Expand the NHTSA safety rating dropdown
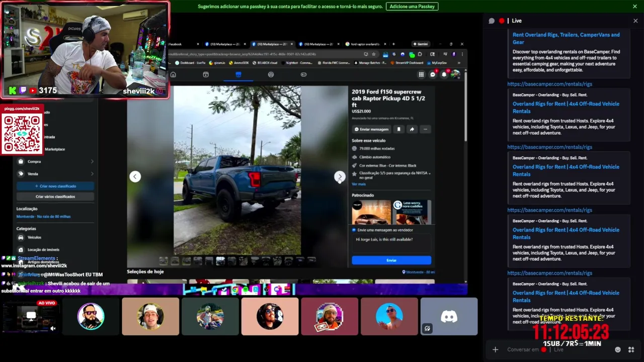The image size is (644, 362). pos(429,173)
